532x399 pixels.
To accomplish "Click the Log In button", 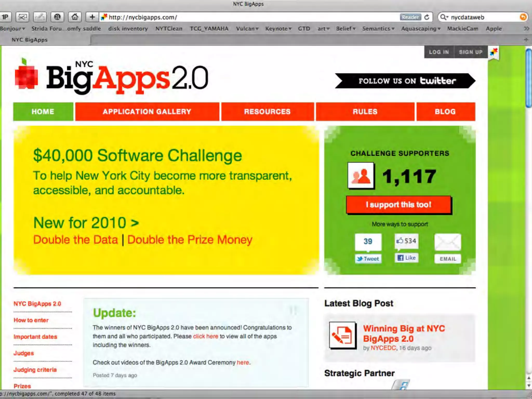I will point(439,52).
